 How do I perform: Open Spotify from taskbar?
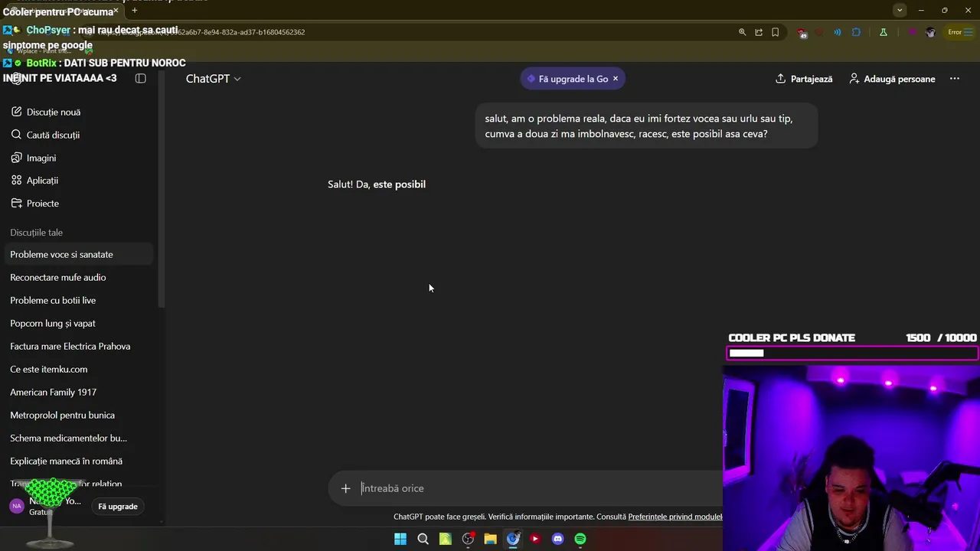point(580,539)
